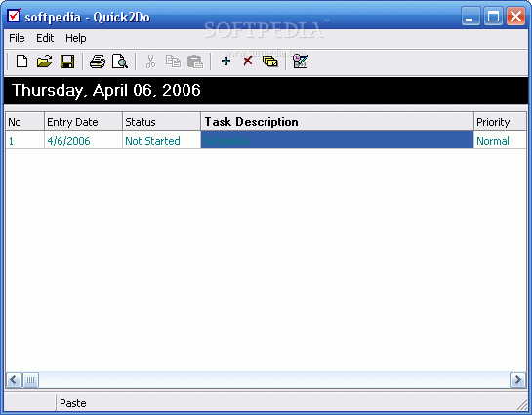
Task: Copy with the double page icon
Action: pyautogui.click(x=173, y=62)
